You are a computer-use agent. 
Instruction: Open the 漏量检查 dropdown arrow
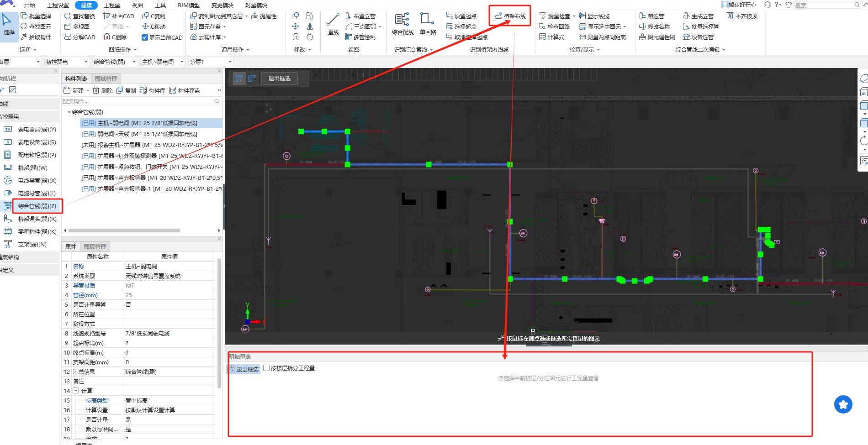574,16
